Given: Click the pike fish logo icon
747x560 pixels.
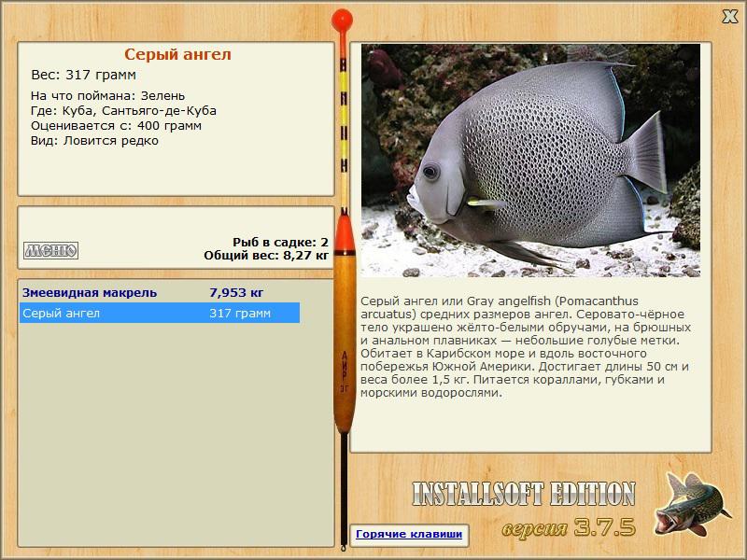Looking at the screenshot, I should [691, 504].
